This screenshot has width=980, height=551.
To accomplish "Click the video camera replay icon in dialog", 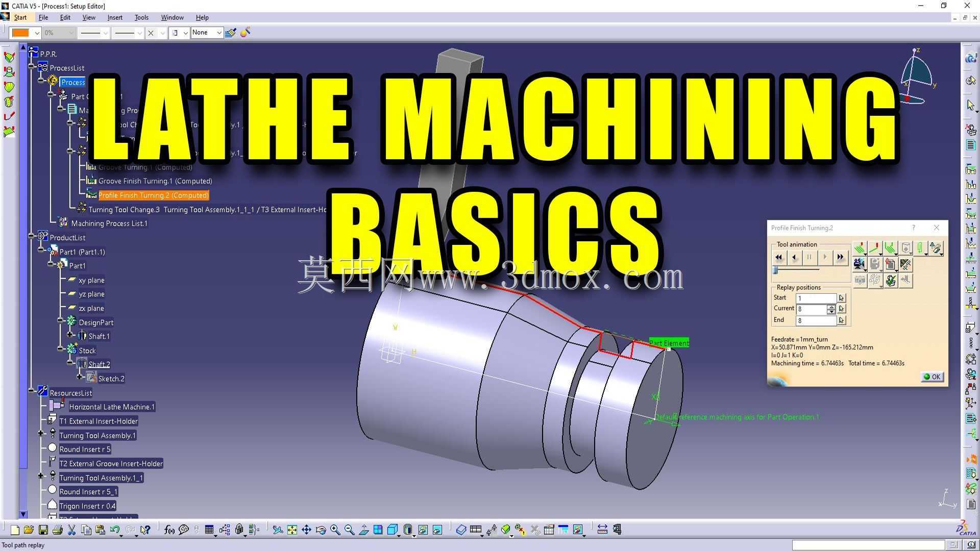I will click(860, 264).
